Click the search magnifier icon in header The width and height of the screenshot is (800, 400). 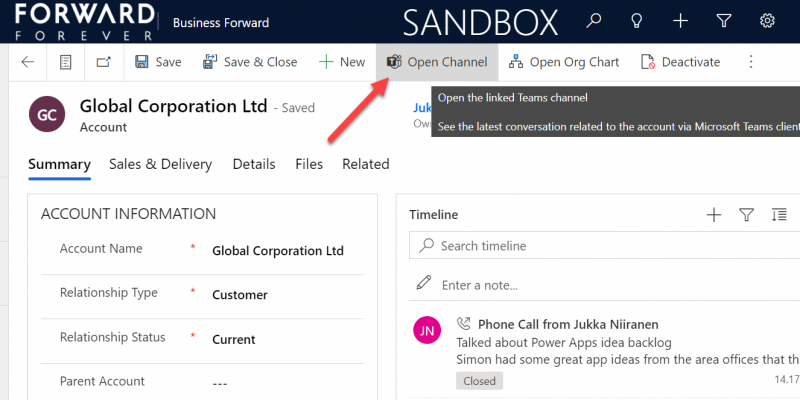point(594,21)
